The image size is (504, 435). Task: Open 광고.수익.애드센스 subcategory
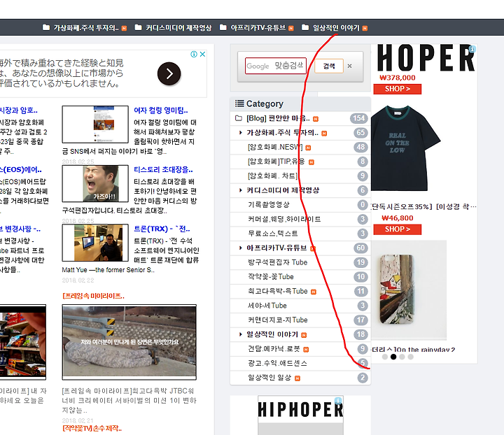tap(277, 364)
